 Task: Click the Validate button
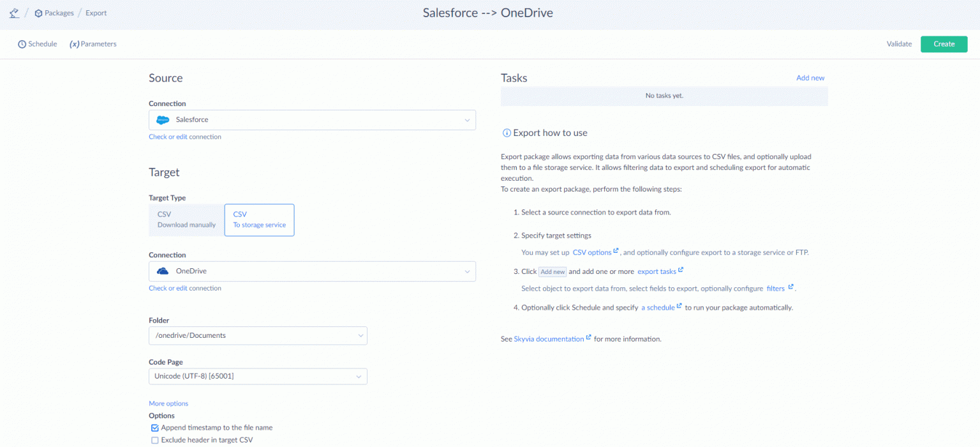coord(899,44)
